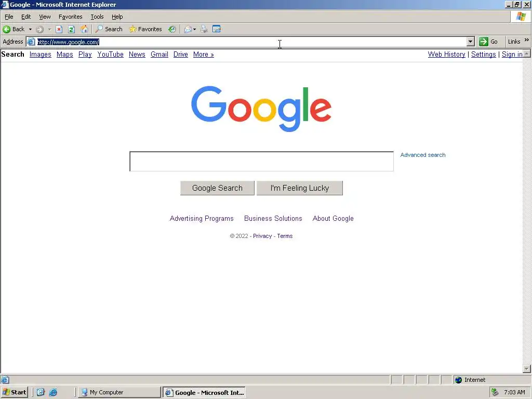Click the Forward arrow icon

click(39, 29)
